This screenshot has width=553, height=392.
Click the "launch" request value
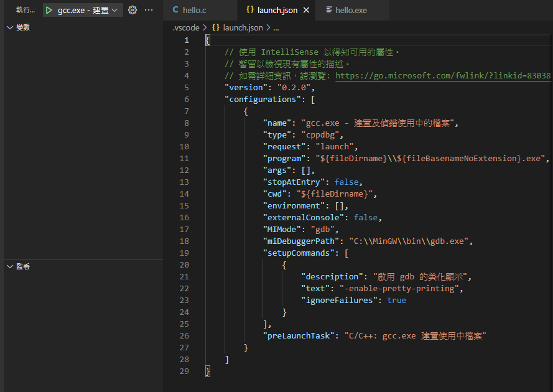tap(335, 147)
